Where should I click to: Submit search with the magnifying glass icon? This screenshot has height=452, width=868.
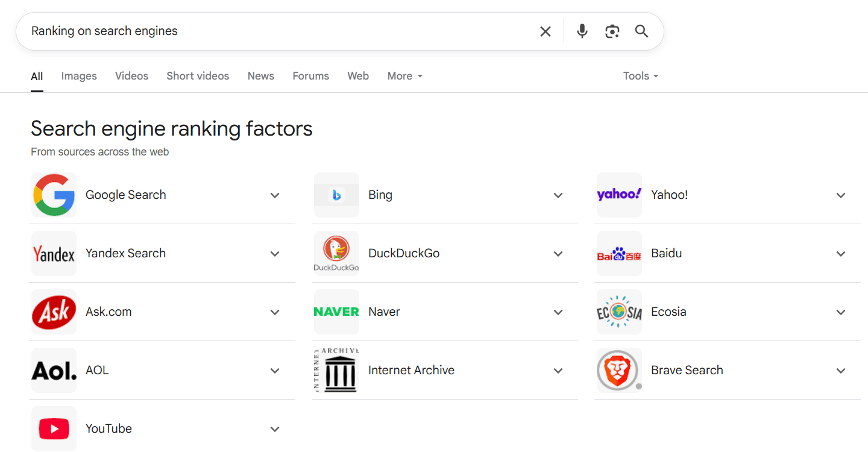[x=642, y=31]
